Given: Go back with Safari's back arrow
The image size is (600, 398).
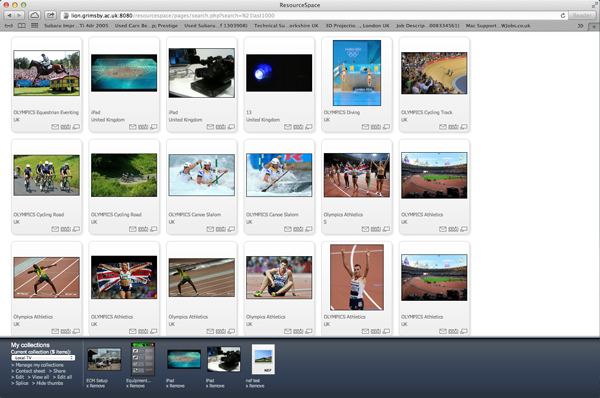Looking at the screenshot, I should 9,15.
